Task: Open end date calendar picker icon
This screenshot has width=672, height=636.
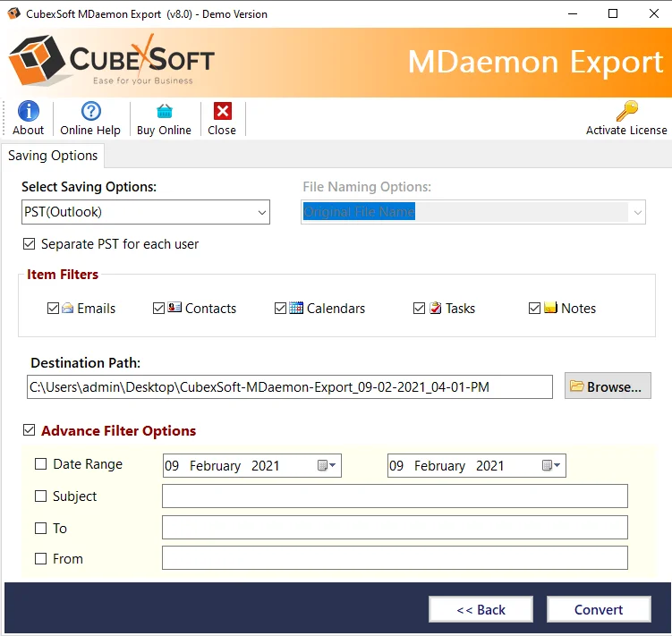Action: pos(550,466)
